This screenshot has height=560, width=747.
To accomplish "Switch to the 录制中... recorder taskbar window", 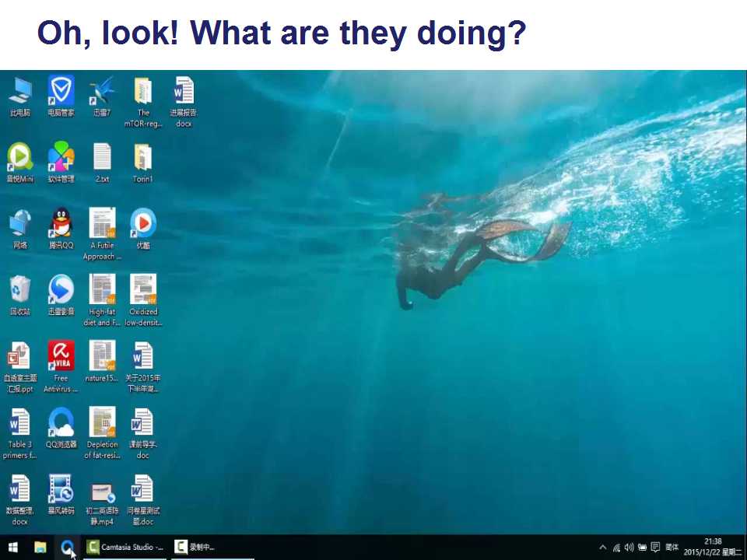I will click(212, 548).
